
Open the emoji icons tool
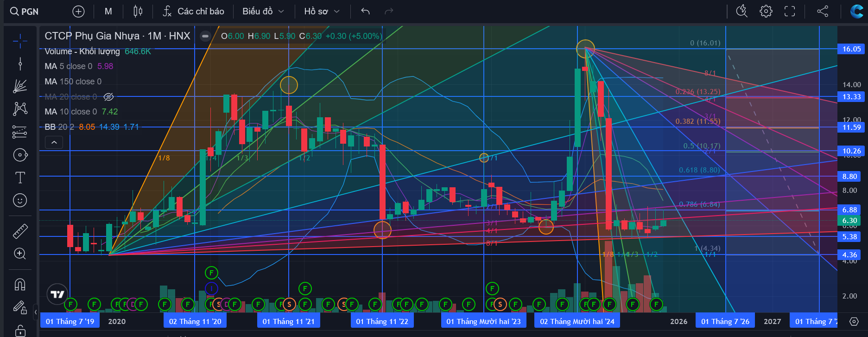(20, 200)
